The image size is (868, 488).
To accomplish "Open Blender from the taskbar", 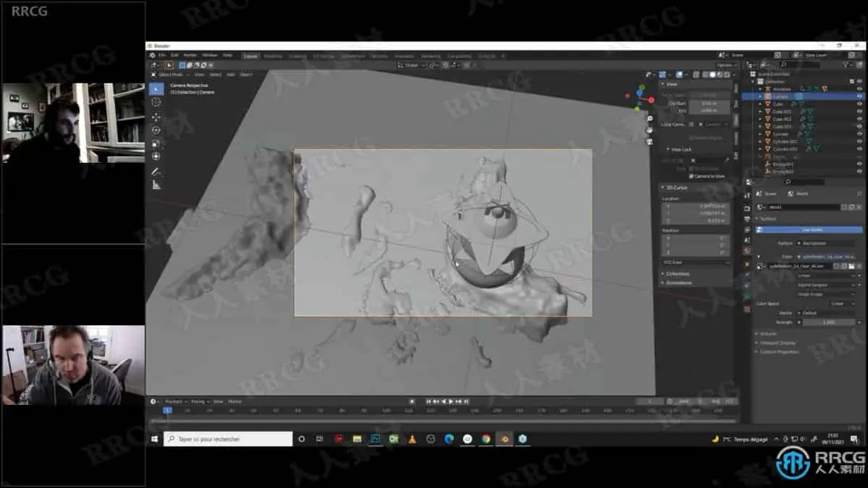I will point(504,439).
